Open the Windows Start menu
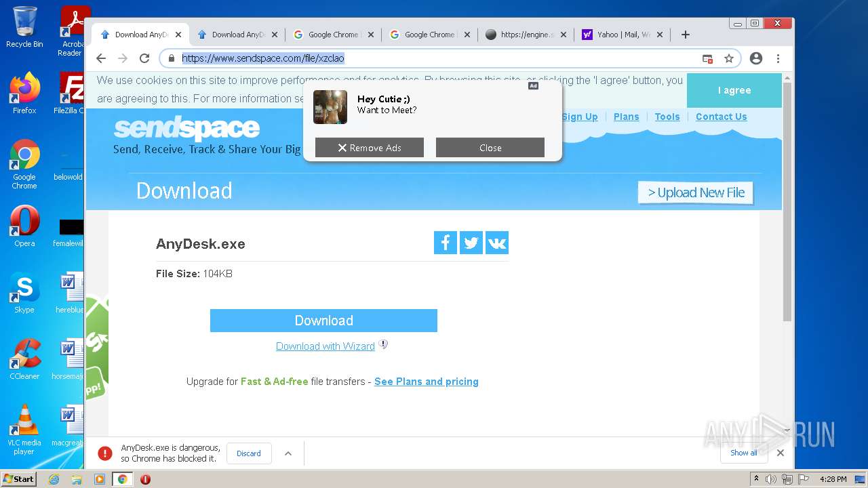Viewport: 868px width, 488px height. point(18,479)
